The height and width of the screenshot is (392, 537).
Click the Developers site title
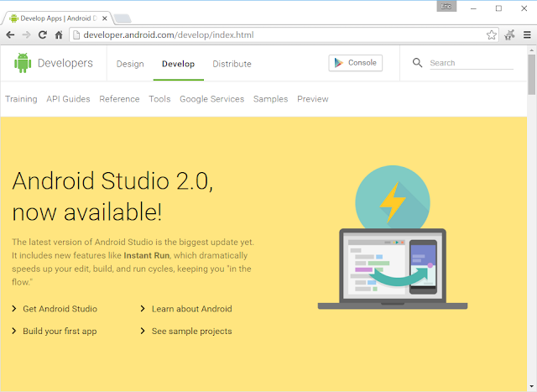tap(65, 64)
